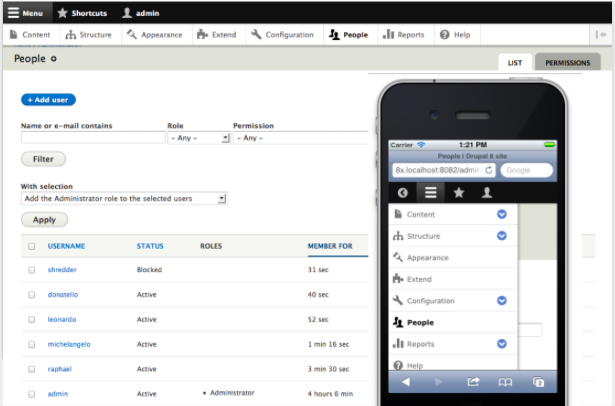Image resolution: width=615 pixels, height=406 pixels.
Task: Expand the Configuration submenu on phone
Action: (x=502, y=300)
